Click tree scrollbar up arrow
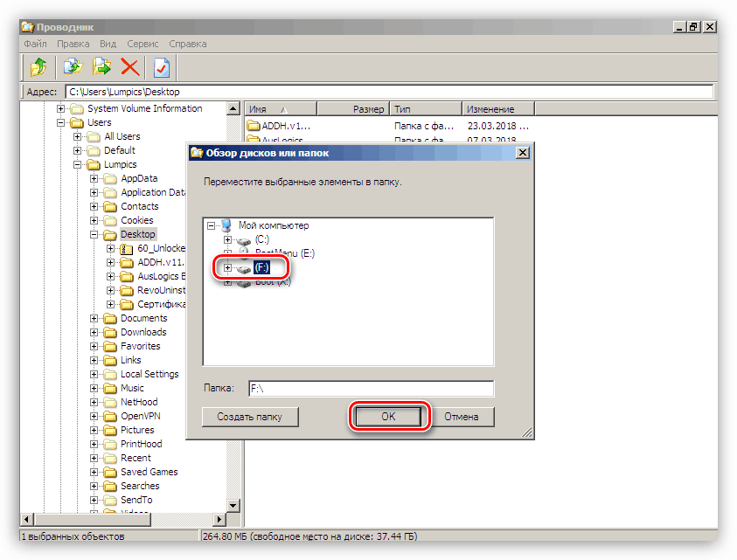 233,108
